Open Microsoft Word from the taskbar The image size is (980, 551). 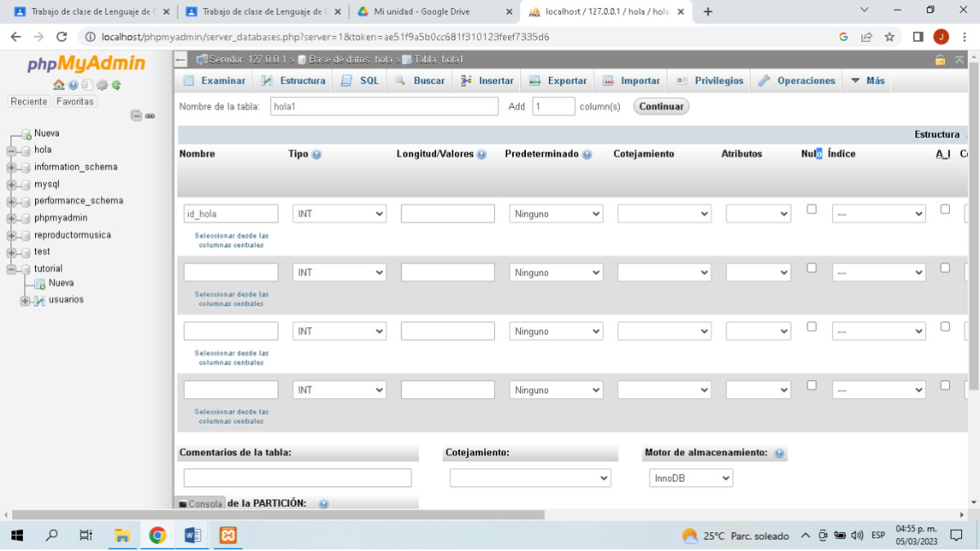tap(193, 536)
